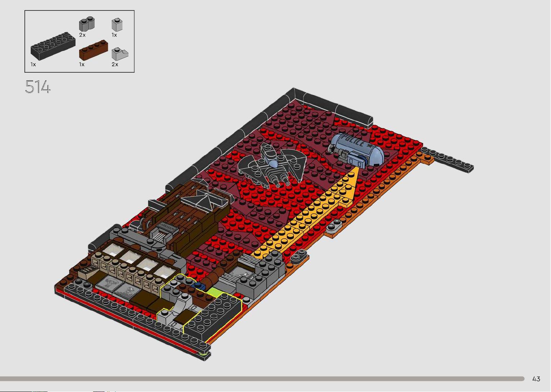Image resolution: width=551 pixels, height=392 pixels.
Task: Click the '2x' quantity under curved slope
Action: pos(115,64)
